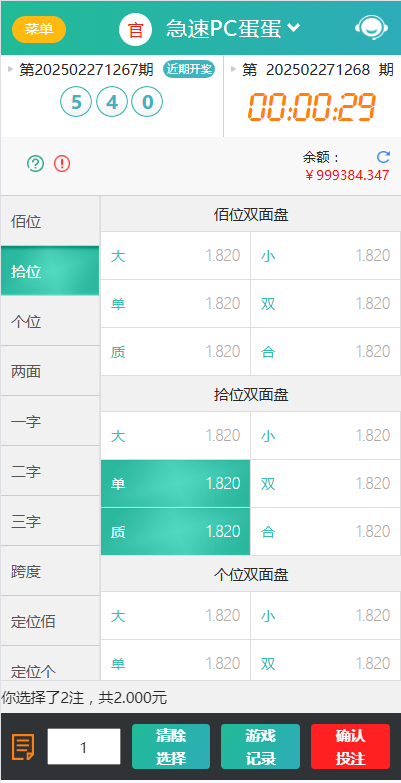Deselect 拾位双面盘 单 bet option
This screenshot has width=401, height=783.
[175, 483]
